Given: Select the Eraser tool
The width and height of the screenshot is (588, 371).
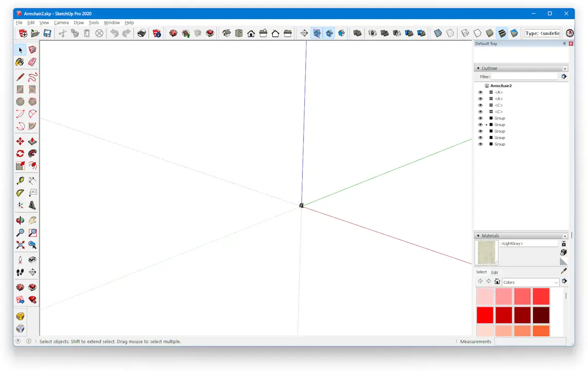Looking at the screenshot, I should click(32, 62).
